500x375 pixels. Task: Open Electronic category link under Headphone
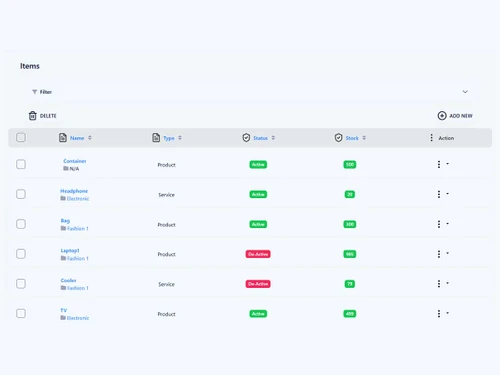[78, 199]
